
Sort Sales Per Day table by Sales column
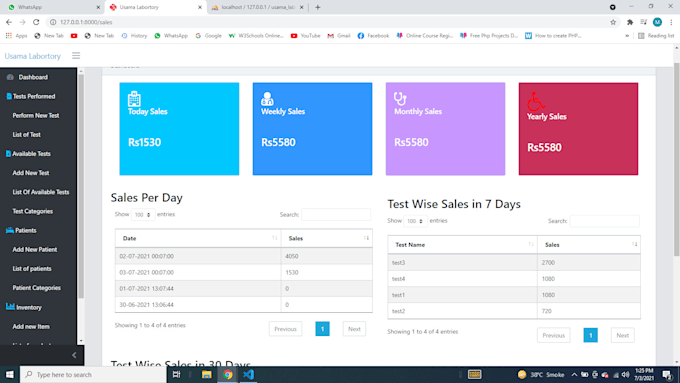[327, 238]
